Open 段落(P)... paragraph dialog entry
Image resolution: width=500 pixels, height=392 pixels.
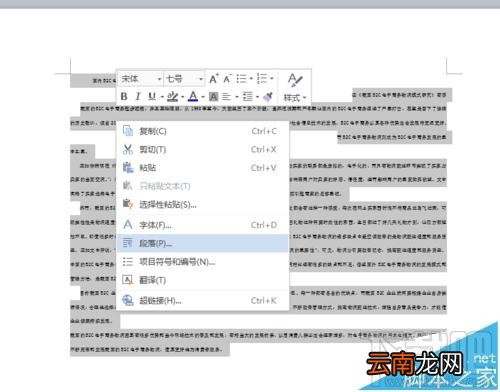203,243
